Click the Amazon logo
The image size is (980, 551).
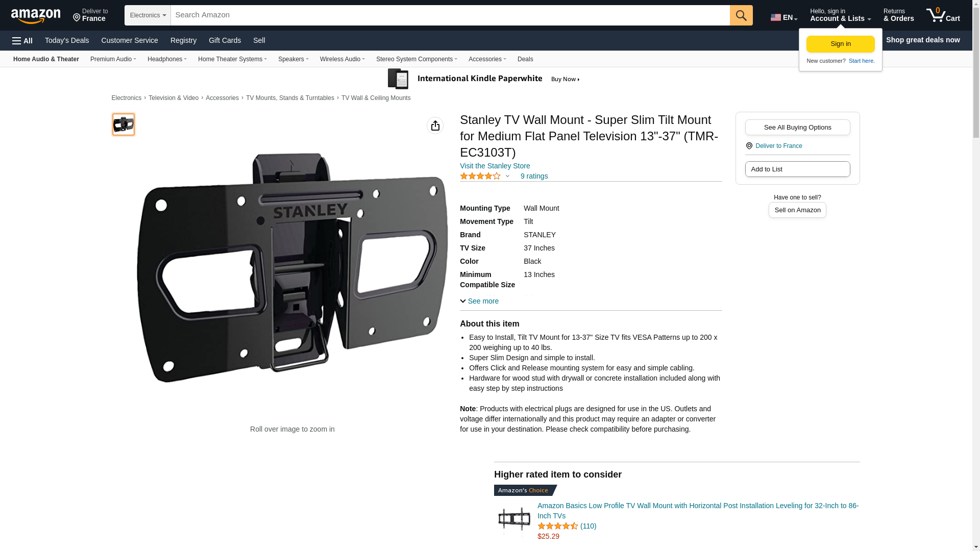[36, 16]
